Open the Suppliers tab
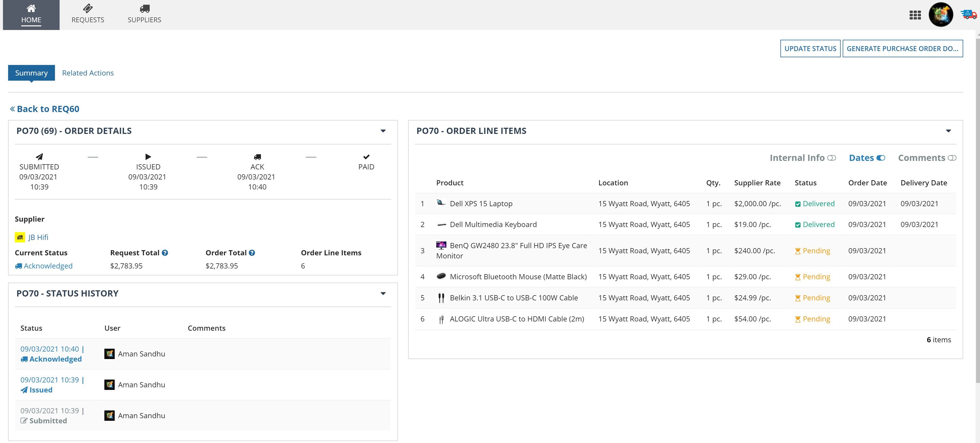This screenshot has height=443, width=980. [x=144, y=15]
